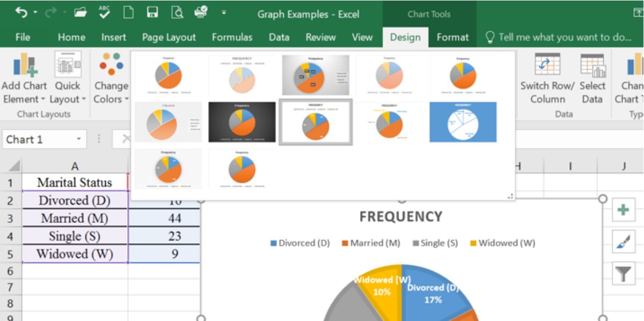Choose the last style in third row
The height and width of the screenshot is (321, 644).
[243, 169]
